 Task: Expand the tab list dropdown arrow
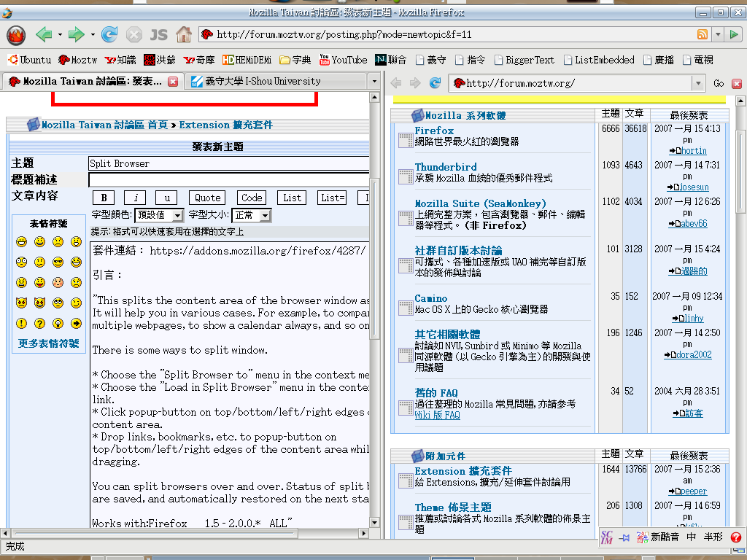[x=374, y=82]
